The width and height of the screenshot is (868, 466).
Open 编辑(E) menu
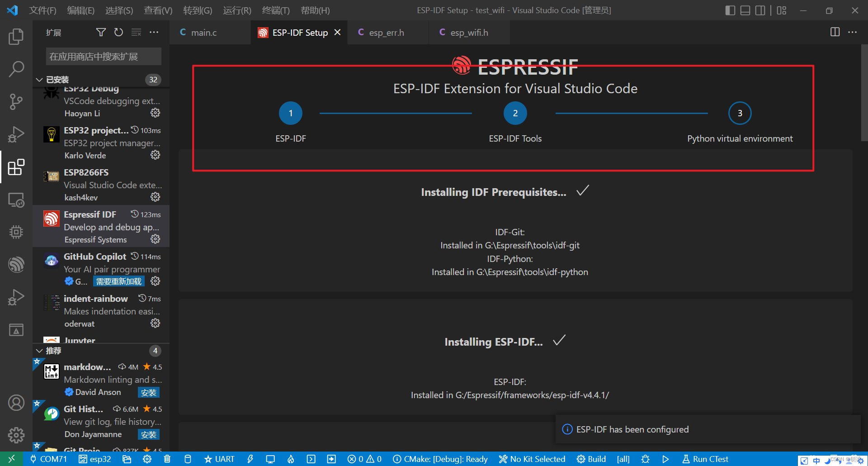click(80, 10)
